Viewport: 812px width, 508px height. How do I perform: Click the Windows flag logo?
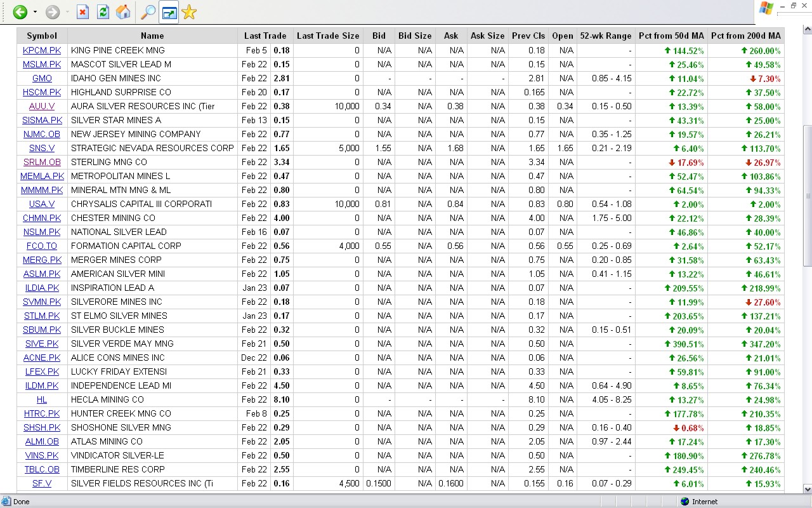pos(766,8)
